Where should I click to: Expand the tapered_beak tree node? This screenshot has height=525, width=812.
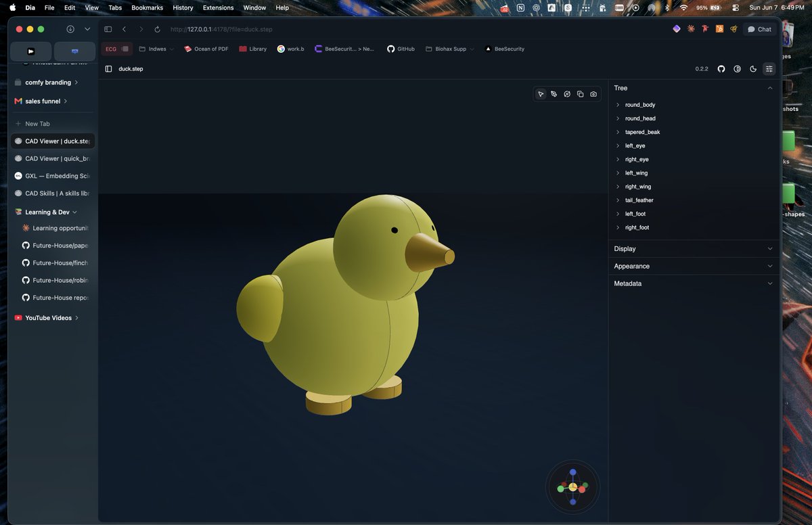(x=618, y=132)
